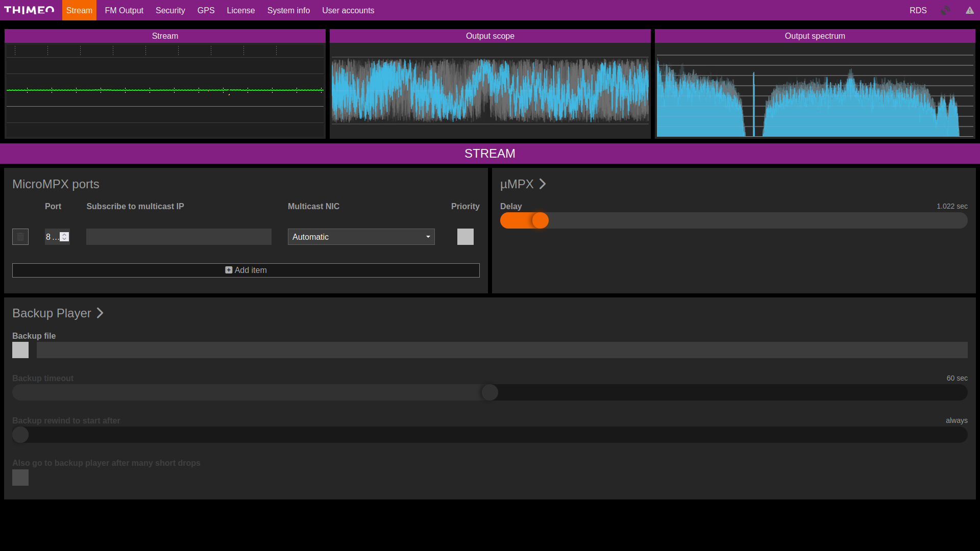Open the GPS tab
The height and width of the screenshot is (551, 980).
click(x=206, y=10)
